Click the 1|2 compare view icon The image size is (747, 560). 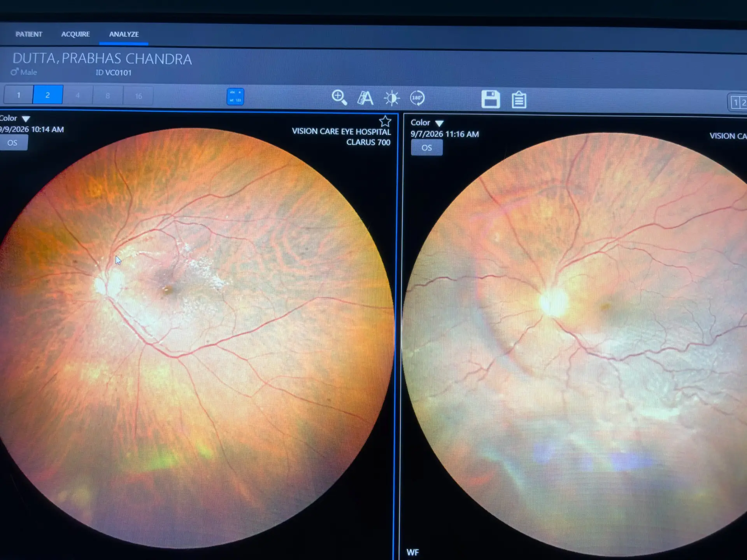pos(738,103)
